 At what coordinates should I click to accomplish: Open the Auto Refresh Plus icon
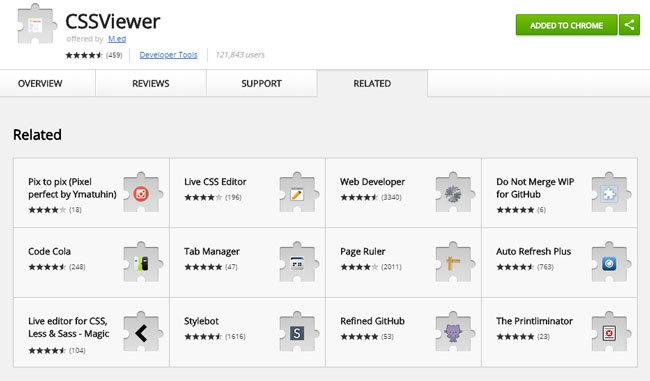coord(610,262)
